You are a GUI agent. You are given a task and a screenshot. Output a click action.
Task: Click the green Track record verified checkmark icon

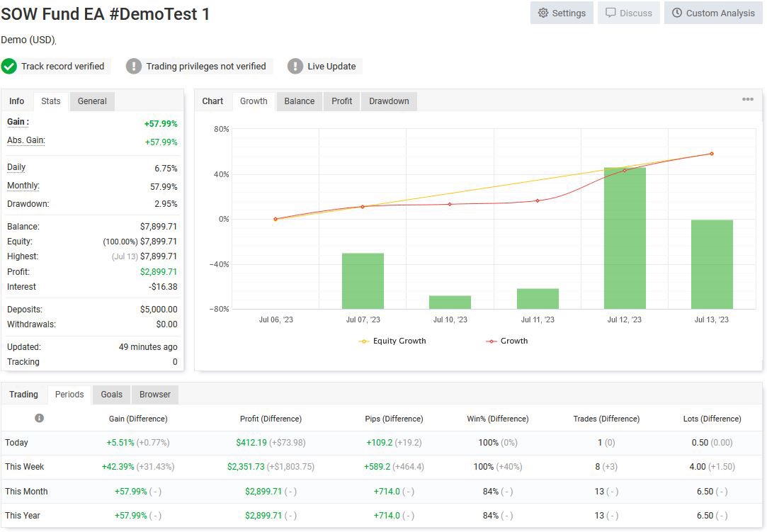[x=8, y=66]
